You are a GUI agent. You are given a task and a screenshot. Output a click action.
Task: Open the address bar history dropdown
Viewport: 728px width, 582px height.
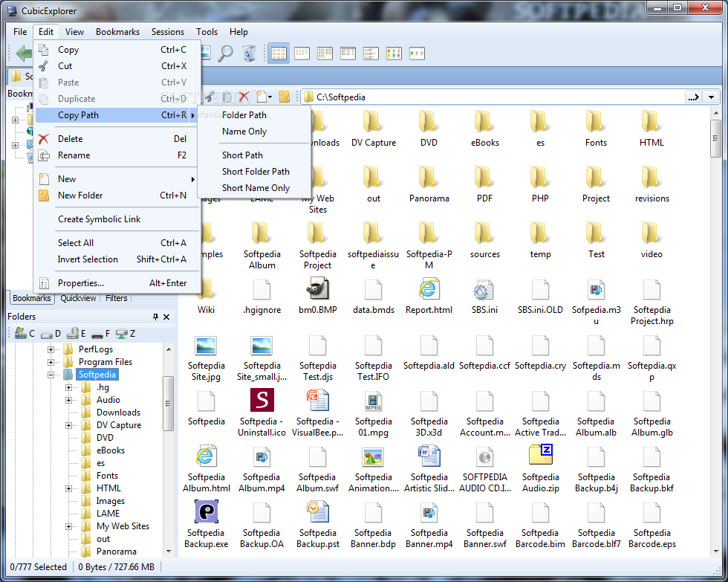click(x=712, y=97)
